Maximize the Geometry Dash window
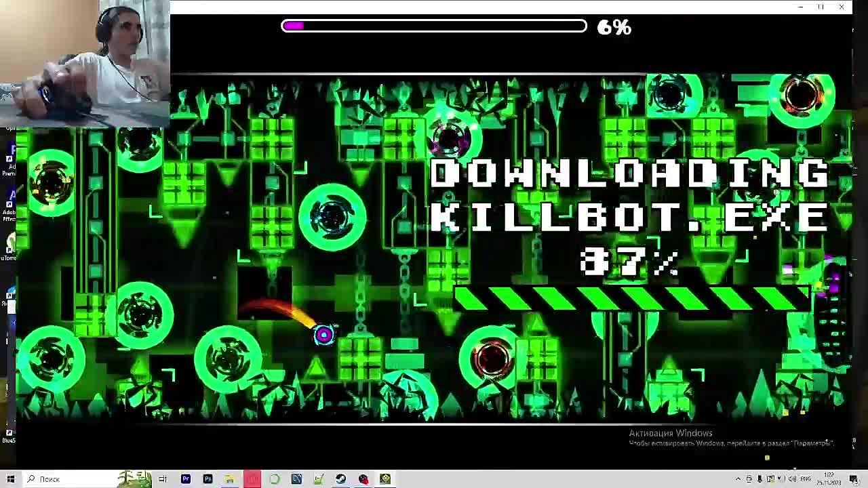Screen dimensions: 868x488 tap(821, 7)
